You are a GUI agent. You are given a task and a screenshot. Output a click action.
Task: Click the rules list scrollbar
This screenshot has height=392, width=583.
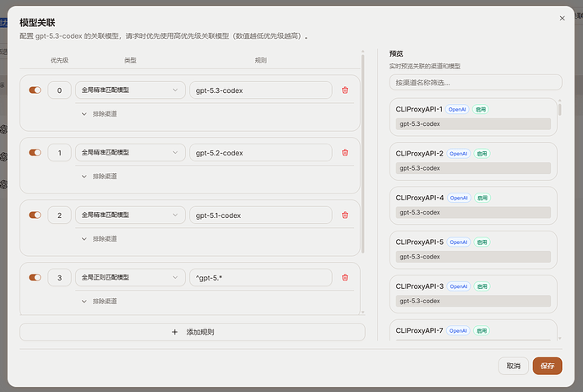(x=362, y=155)
